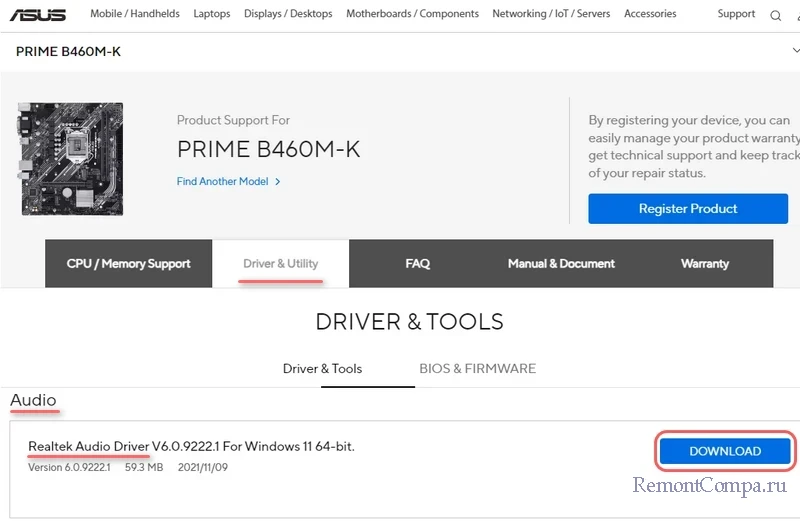Open the Warranty tab
Viewport: 800px width, 521px height.
point(705,264)
